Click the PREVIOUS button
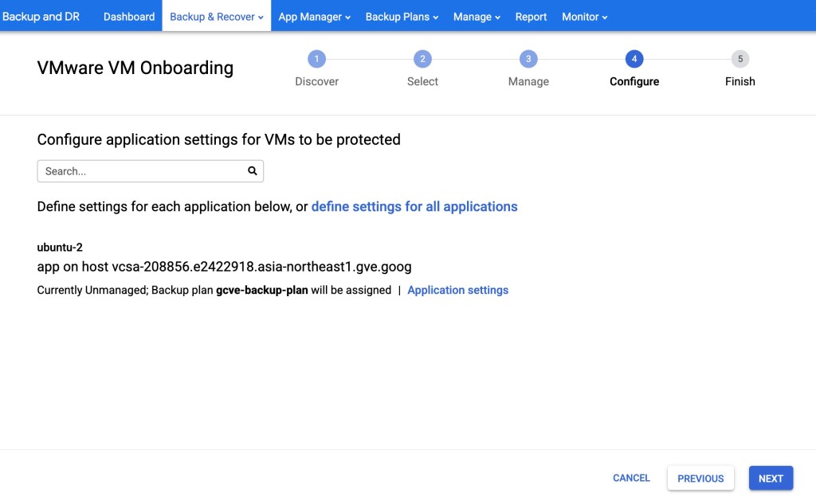This screenshot has height=504, width=816. pyautogui.click(x=700, y=479)
